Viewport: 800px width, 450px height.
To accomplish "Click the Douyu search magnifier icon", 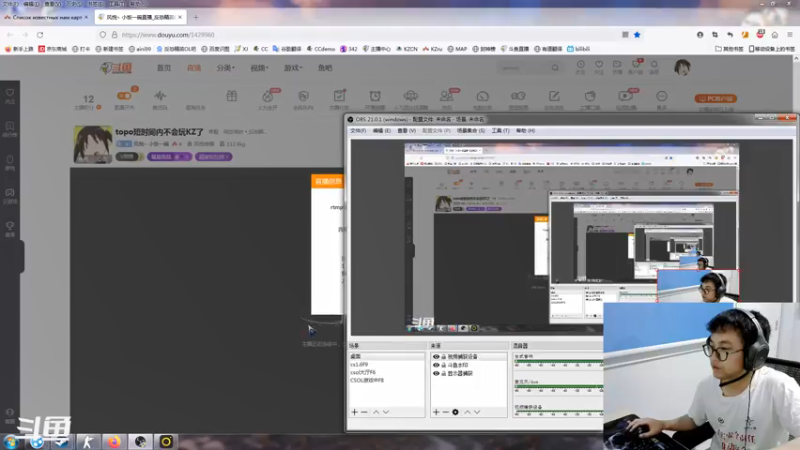I will point(555,67).
